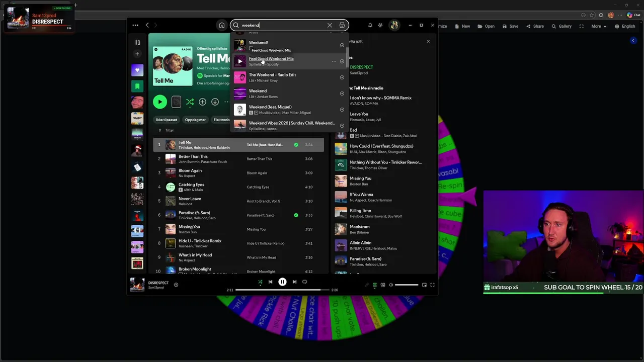Toggle the queue panel icon

(374, 285)
